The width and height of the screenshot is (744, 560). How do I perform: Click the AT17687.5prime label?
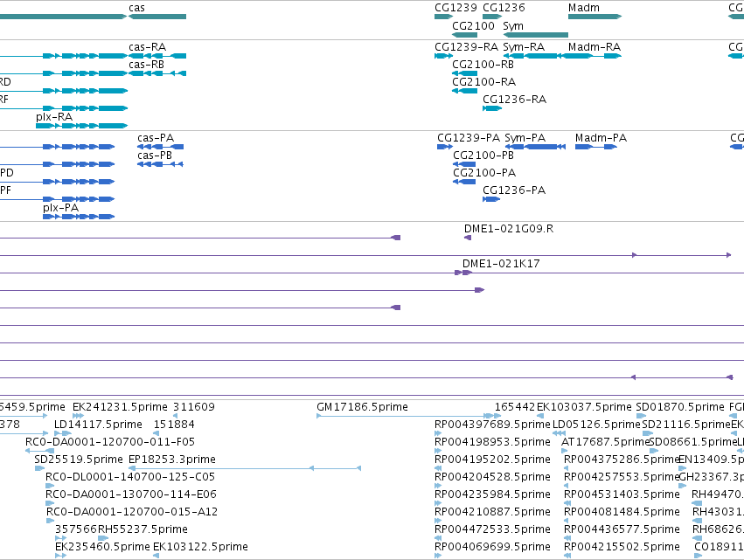coord(604,442)
